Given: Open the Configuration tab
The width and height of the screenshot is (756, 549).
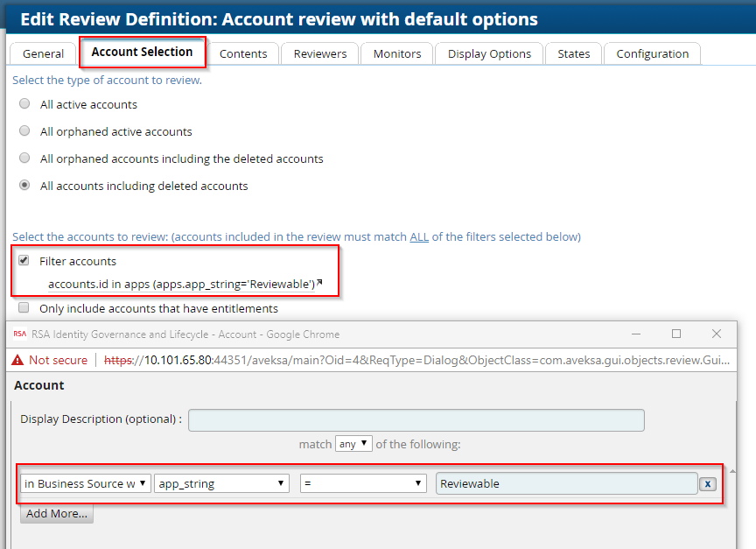Looking at the screenshot, I should 652,53.
